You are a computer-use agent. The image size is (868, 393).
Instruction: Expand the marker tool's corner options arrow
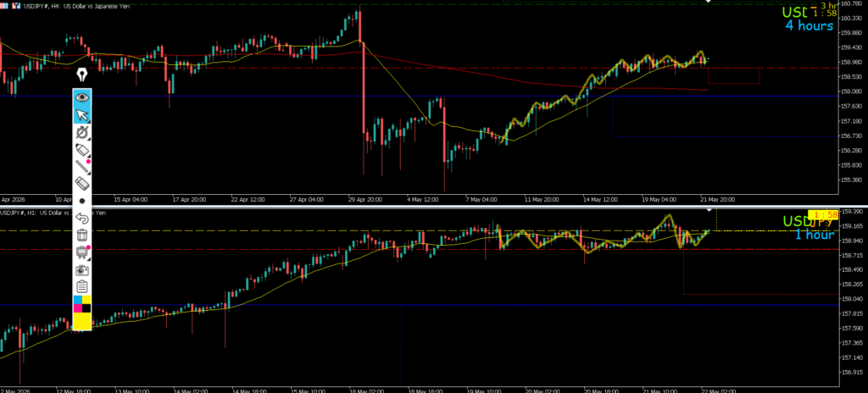click(88, 156)
